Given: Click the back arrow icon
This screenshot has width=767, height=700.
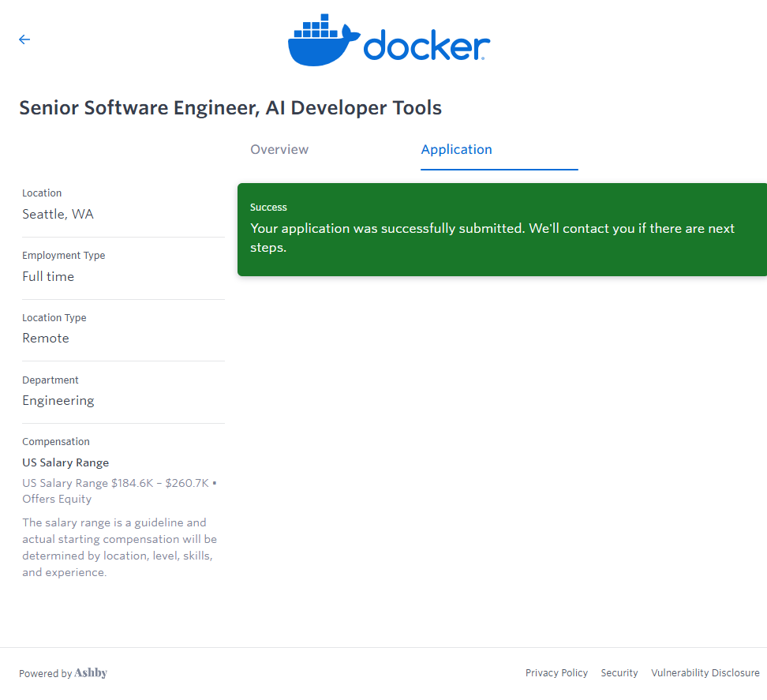Looking at the screenshot, I should point(24,39).
